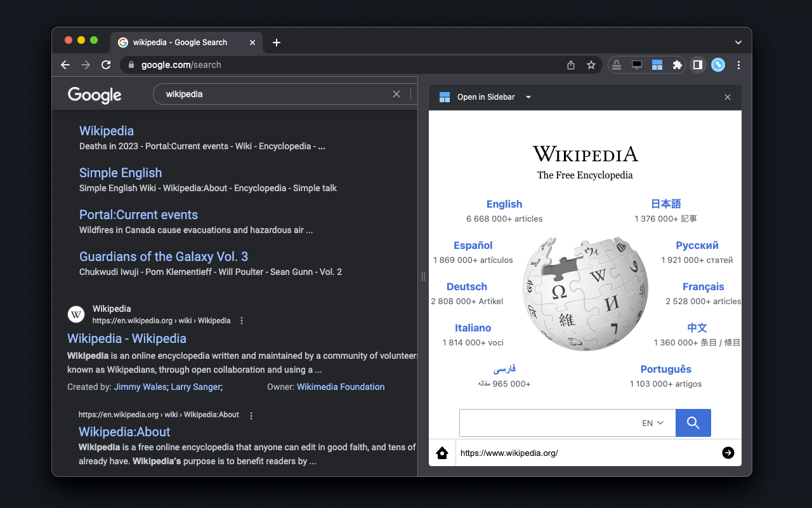Click the padlock icon in the address bar
Image resolution: width=812 pixels, height=508 pixels.
point(131,65)
